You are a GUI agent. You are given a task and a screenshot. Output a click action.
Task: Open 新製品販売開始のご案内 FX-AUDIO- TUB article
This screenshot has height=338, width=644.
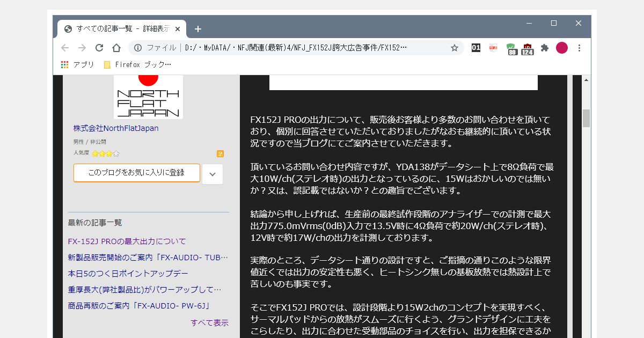pos(148,258)
